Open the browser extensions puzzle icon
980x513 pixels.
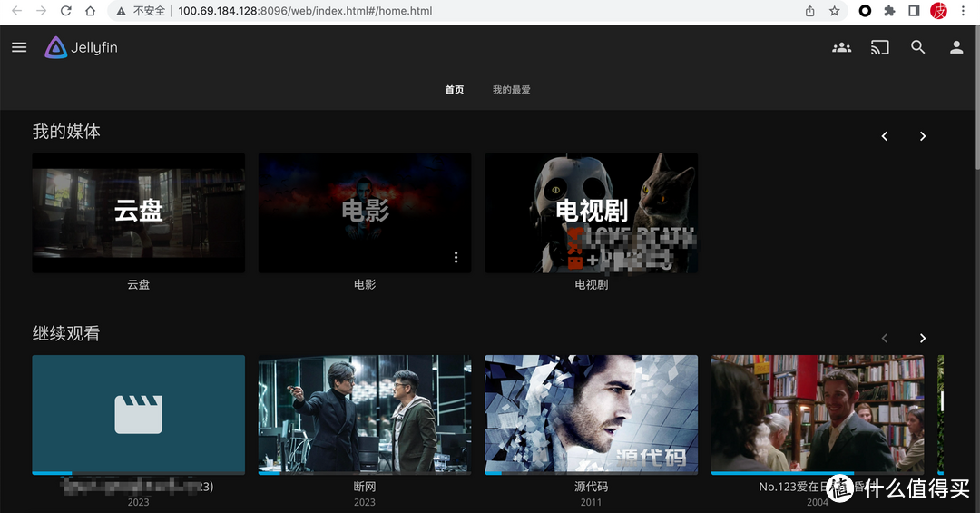pos(889,11)
